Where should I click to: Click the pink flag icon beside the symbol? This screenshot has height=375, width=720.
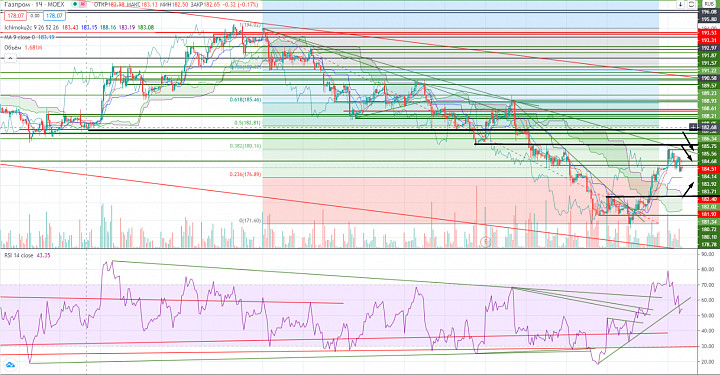pyautogui.click(x=82, y=4)
